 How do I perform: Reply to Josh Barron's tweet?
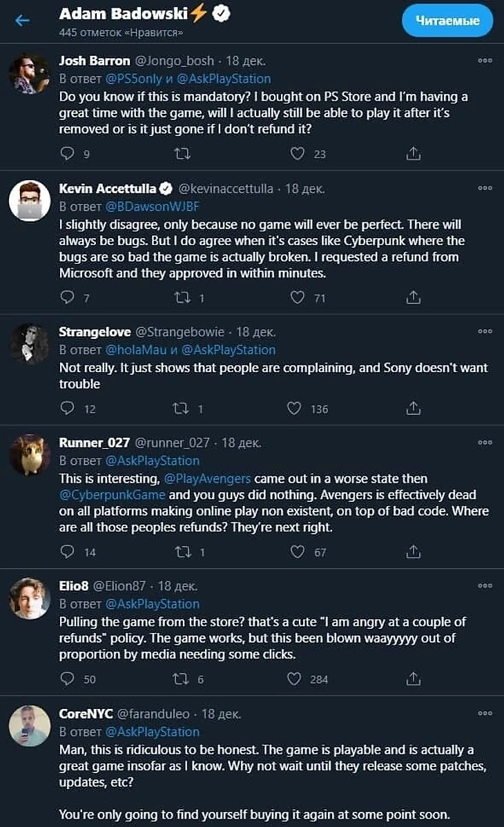[x=67, y=153]
